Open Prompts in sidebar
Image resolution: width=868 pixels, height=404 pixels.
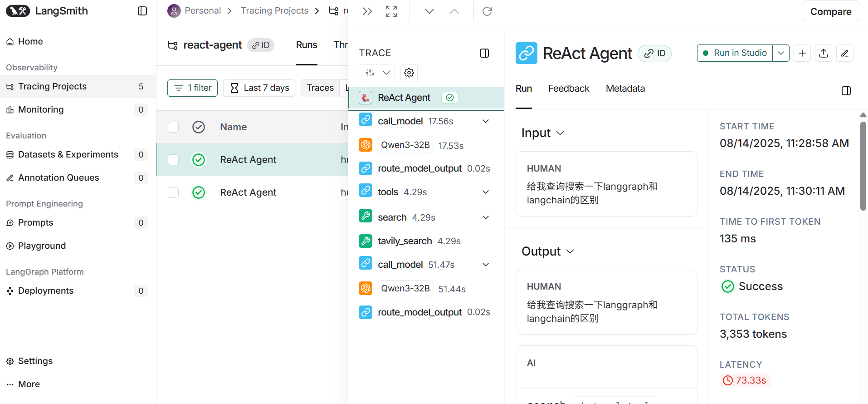tap(78, 222)
